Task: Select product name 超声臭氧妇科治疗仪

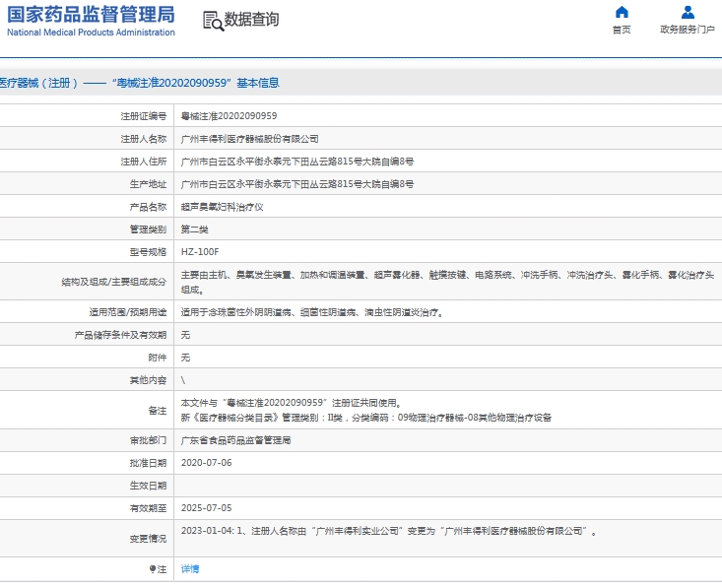Action: tap(222, 207)
